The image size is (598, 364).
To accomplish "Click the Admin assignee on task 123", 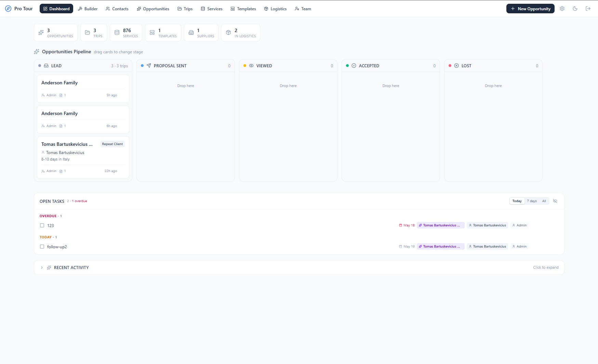I will coord(519,225).
